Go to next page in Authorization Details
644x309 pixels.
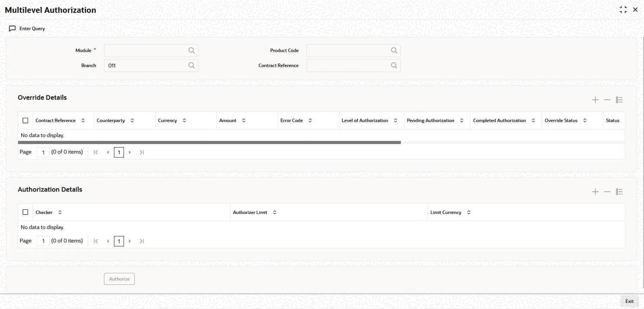click(x=130, y=241)
